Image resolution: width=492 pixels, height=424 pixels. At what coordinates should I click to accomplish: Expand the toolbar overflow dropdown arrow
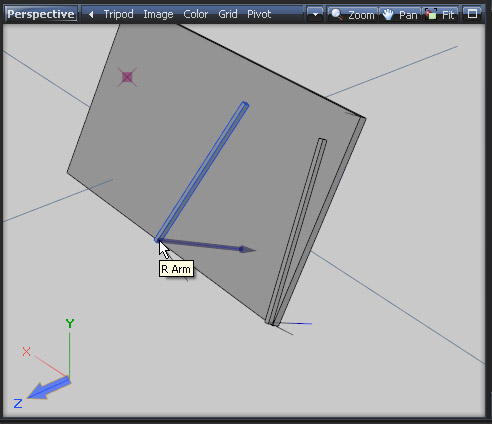pyautogui.click(x=315, y=14)
